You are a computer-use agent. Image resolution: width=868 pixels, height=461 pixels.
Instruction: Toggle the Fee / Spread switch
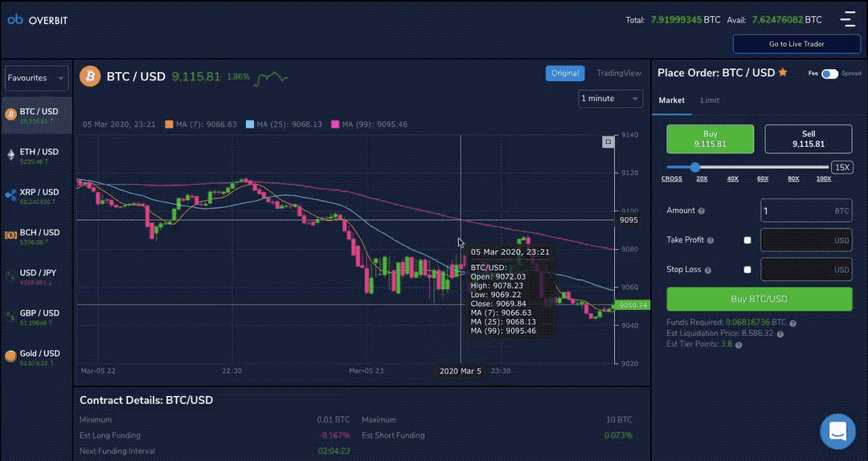point(829,74)
